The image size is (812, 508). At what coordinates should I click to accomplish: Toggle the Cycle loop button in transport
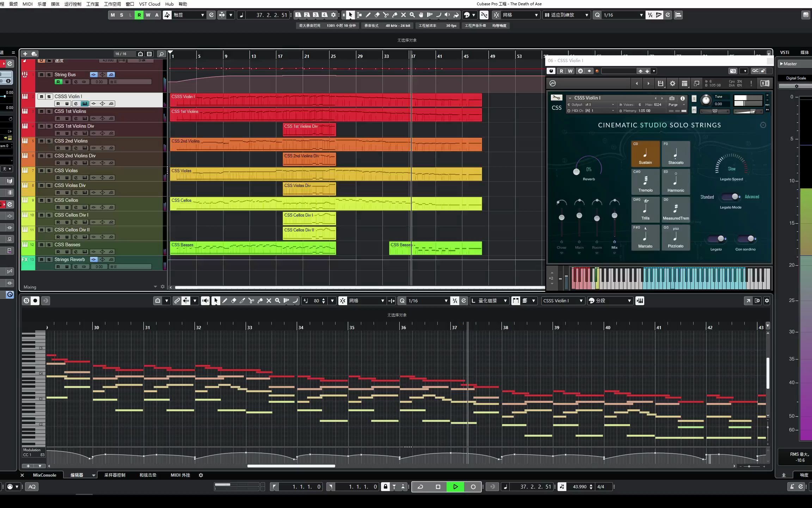pyautogui.click(x=420, y=486)
